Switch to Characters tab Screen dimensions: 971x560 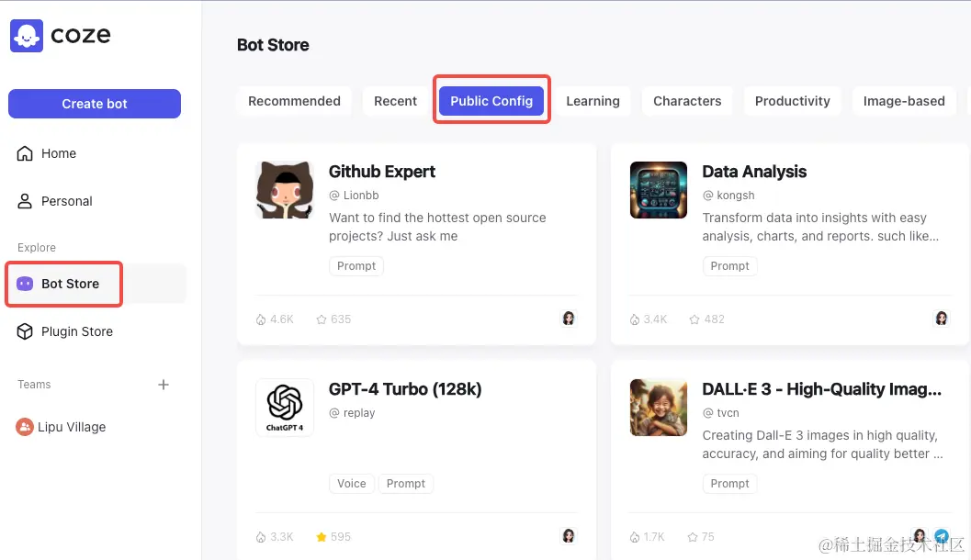tap(687, 101)
